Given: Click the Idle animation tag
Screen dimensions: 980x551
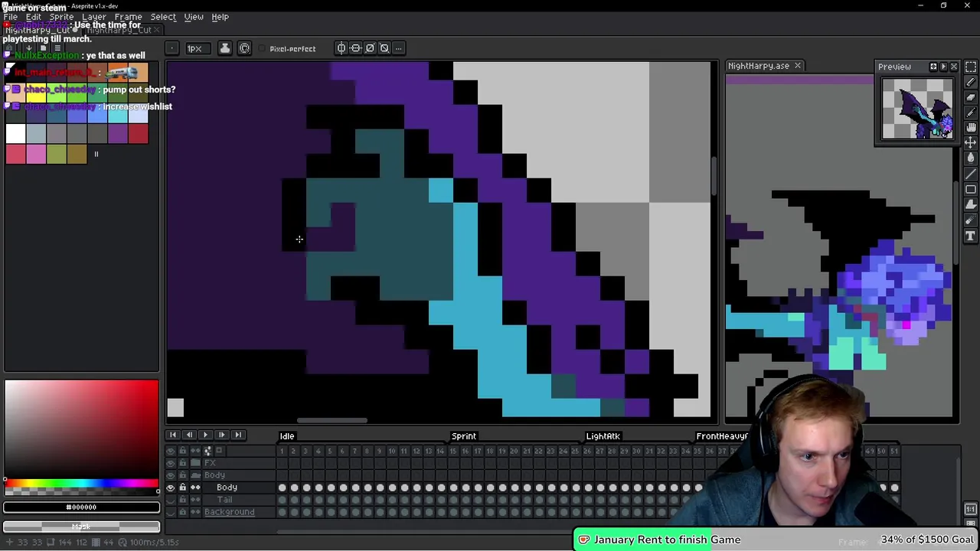Looking at the screenshot, I should [287, 436].
